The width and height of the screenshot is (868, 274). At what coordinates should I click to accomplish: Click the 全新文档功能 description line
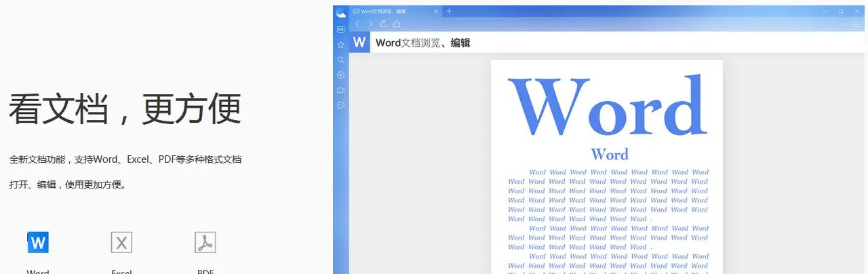(125, 160)
